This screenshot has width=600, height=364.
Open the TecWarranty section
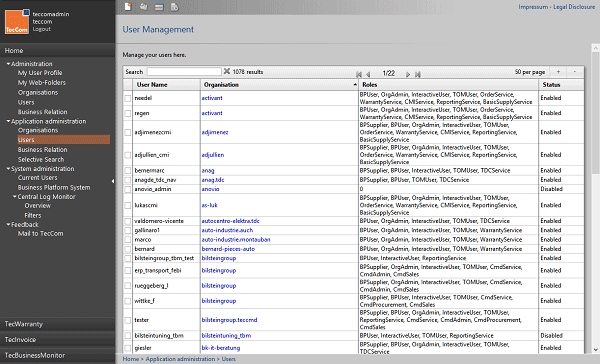(24, 324)
